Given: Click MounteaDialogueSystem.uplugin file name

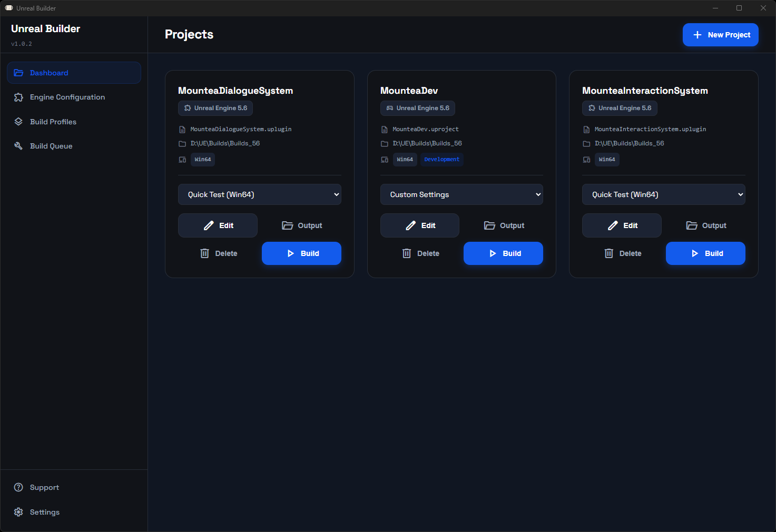Looking at the screenshot, I should [241, 129].
